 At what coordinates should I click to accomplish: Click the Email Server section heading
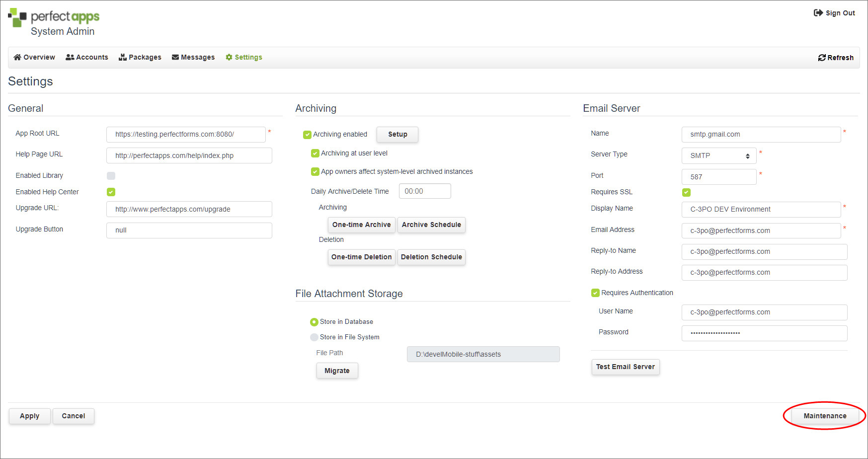click(612, 108)
